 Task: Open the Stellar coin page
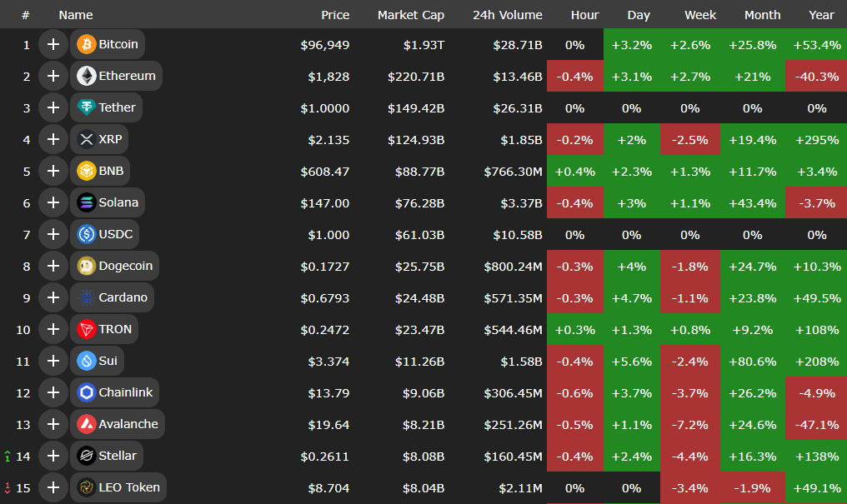[117, 456]
